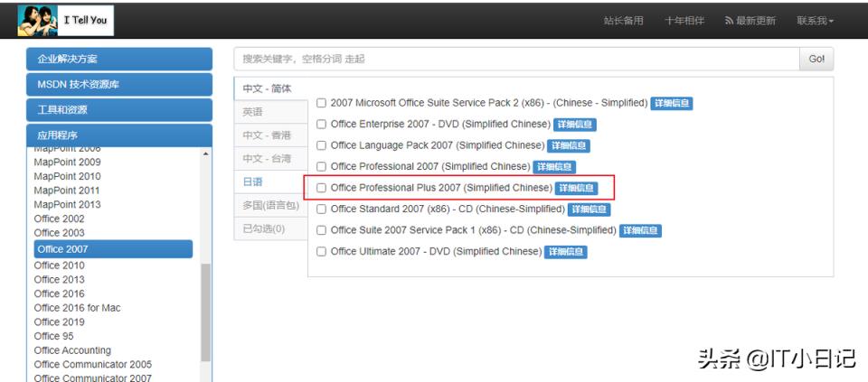Show 详细信息 for Office Professional 2007
868x382 pixels.
click(555, 166)
